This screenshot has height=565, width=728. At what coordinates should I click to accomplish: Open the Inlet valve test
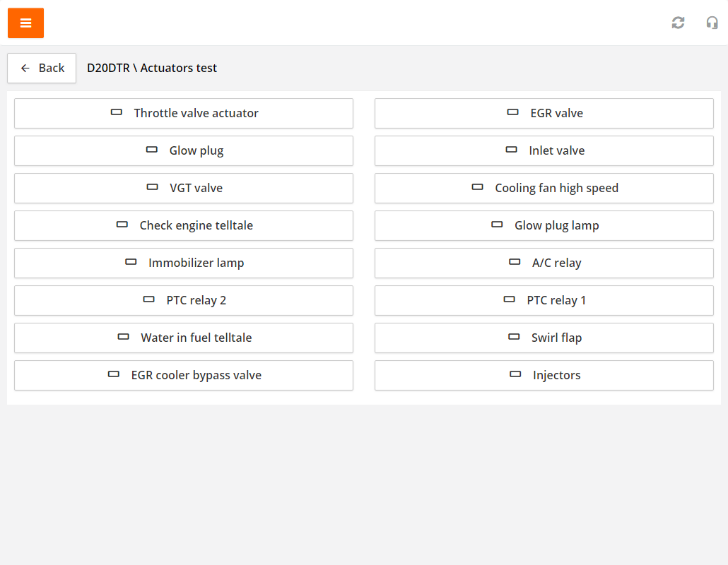point(544,150)
